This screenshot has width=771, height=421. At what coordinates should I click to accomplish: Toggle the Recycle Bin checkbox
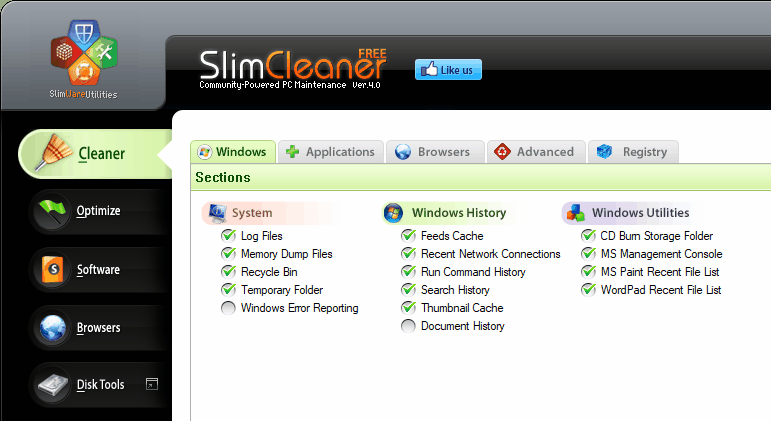tap(229, 271)
